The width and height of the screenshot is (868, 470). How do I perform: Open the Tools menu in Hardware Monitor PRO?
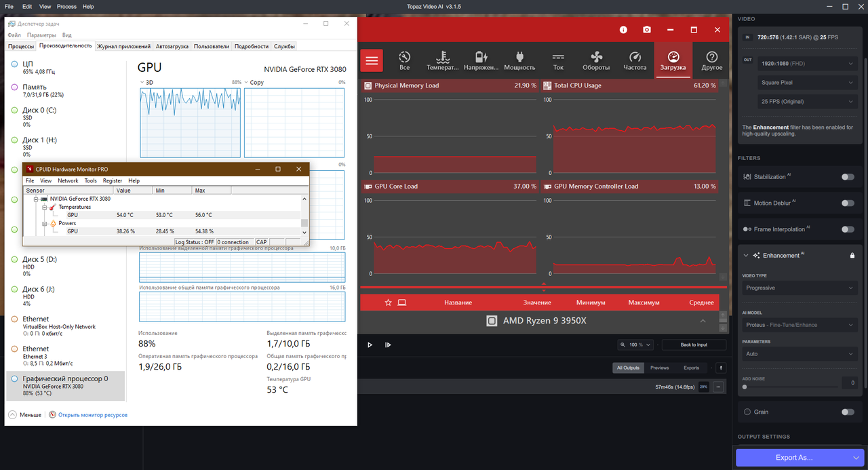(x=91, y=180)
